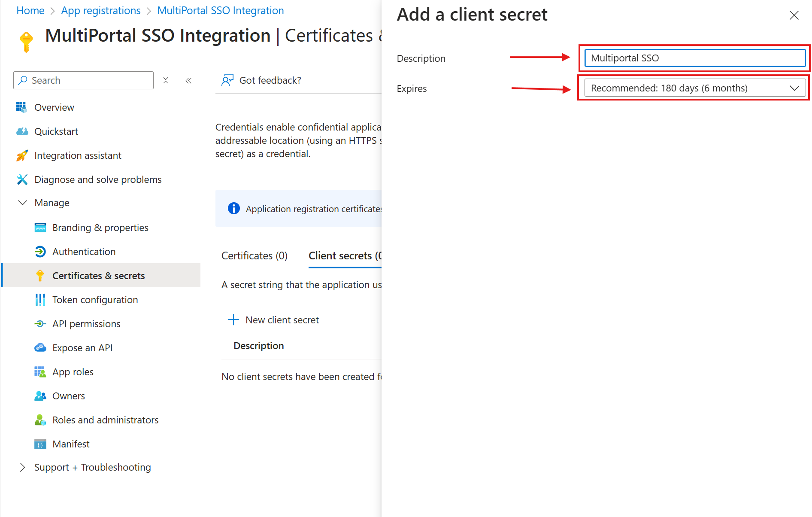Viewport: 812px width, 517px height.
Task: Click the App roles icon
Action: 40,372
